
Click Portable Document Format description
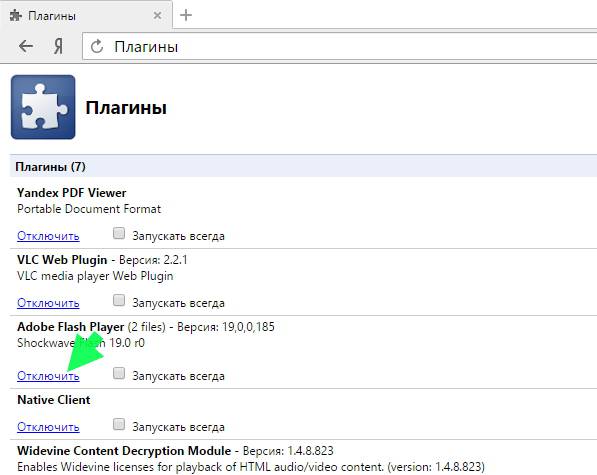(89, 209)
